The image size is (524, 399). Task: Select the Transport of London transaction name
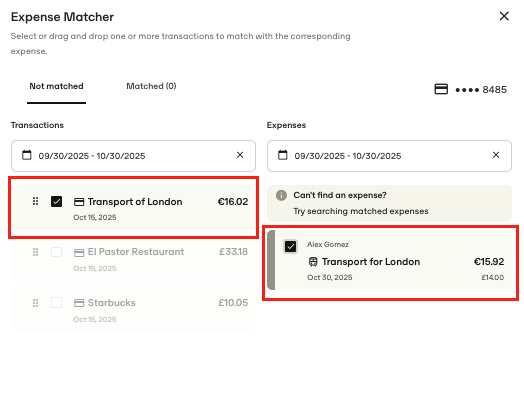pos(135,202)
